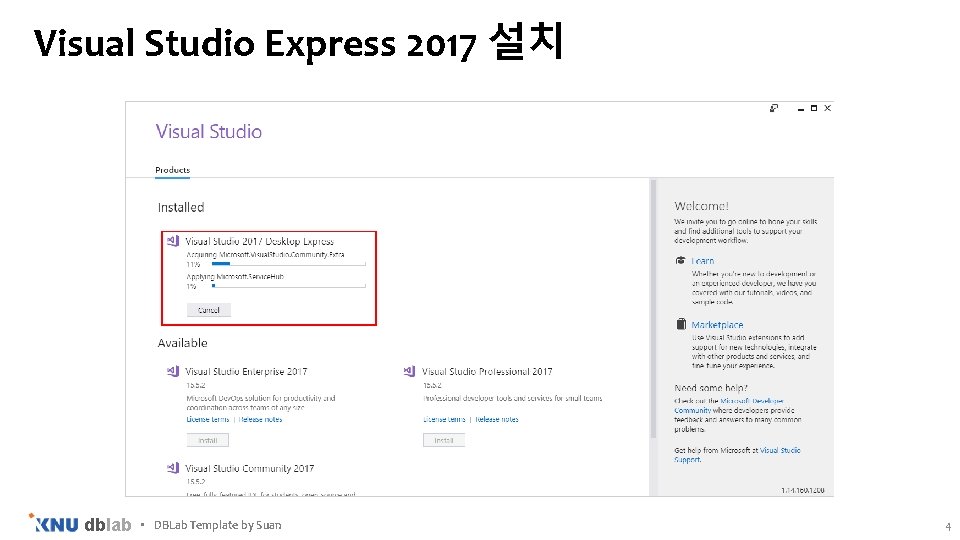Cancel the Desktop Express installation
Image resolution: width=960 pixels, height=540 pixels.
click(x=209, y=310)
